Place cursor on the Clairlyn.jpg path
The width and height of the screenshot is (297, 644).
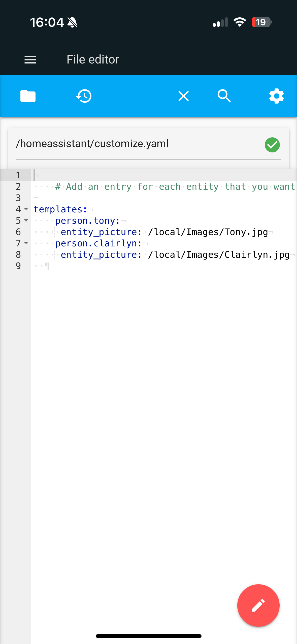point(219,255)
